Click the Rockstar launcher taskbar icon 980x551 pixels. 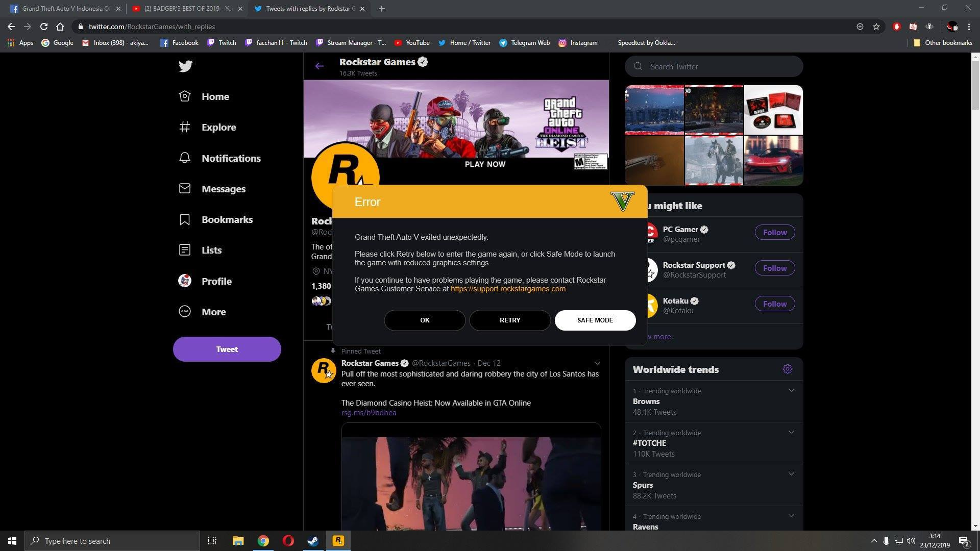tap(338, 541)
